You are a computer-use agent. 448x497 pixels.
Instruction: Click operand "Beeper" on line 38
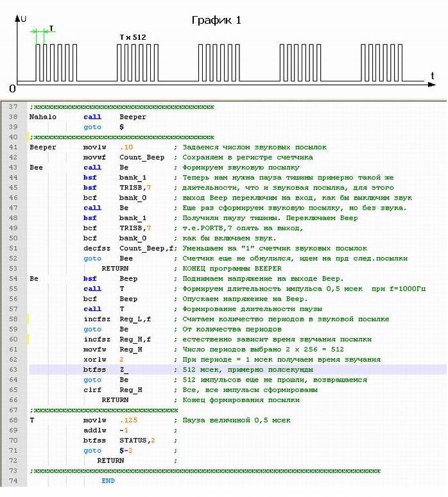(x=133, y=117)
